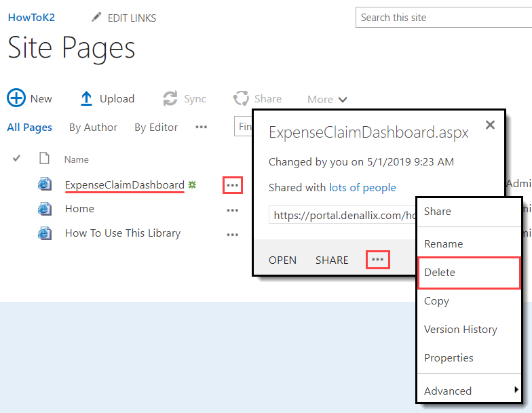Click the green new-item badge beside ExpenseClaimDashboard
The image size is (532, 413).
pos(193,184)
